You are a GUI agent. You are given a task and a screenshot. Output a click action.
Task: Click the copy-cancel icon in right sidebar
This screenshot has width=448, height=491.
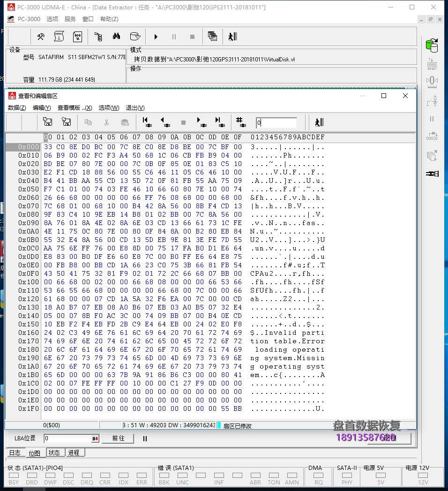click(432, 155)
